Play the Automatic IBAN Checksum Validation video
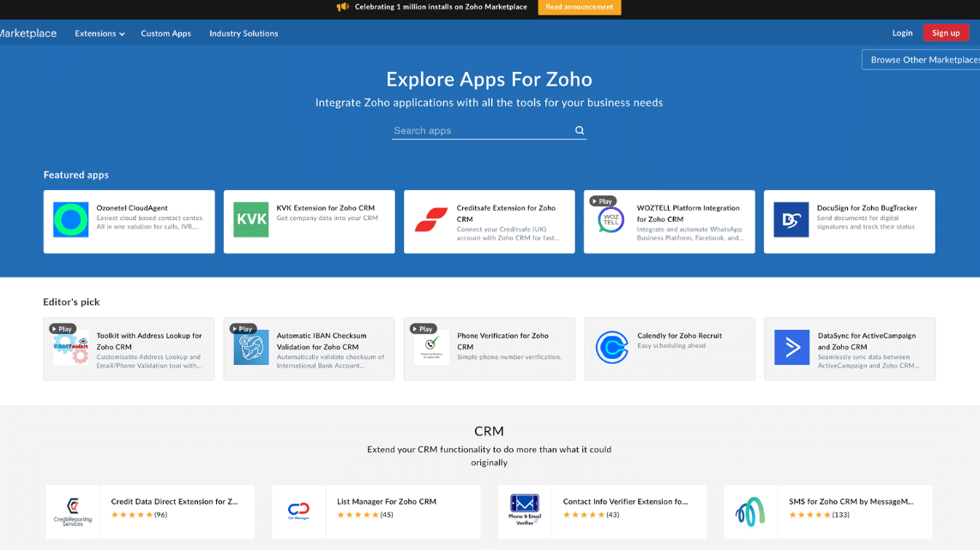This screenshot has width=980, height=550. click(243, 328)
